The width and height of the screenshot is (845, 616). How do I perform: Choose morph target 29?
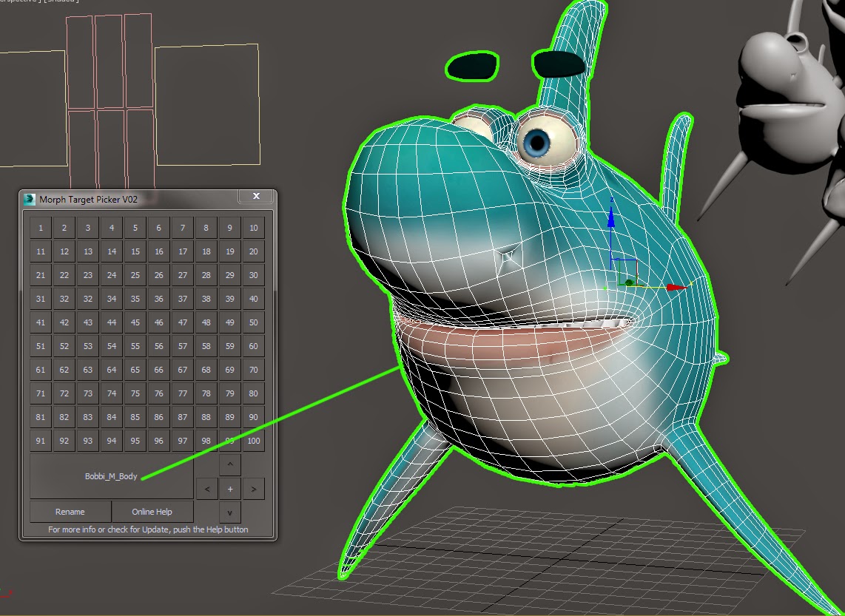click(x=229, y=275)
